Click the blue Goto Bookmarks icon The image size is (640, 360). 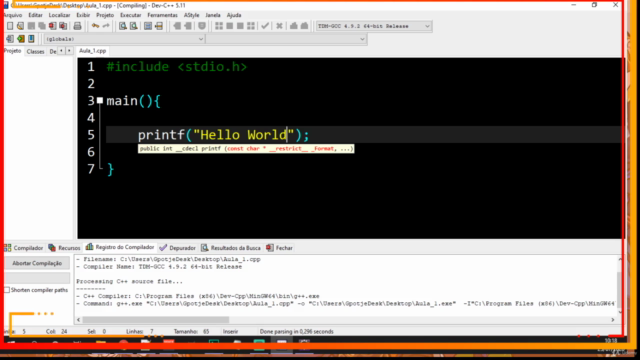[x=31, y=39]
